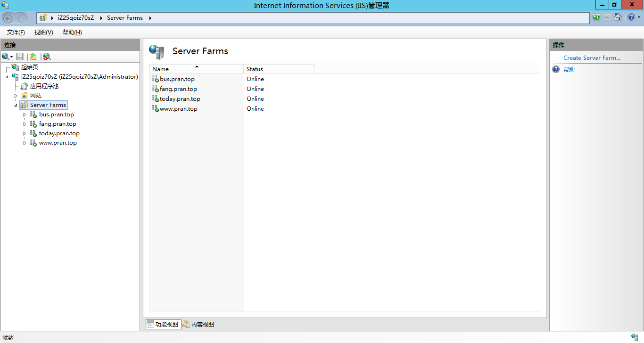Select www.pran.top in connections tree
The height and width of the screenshot is (343, 644).
click(x=58, y=143)
